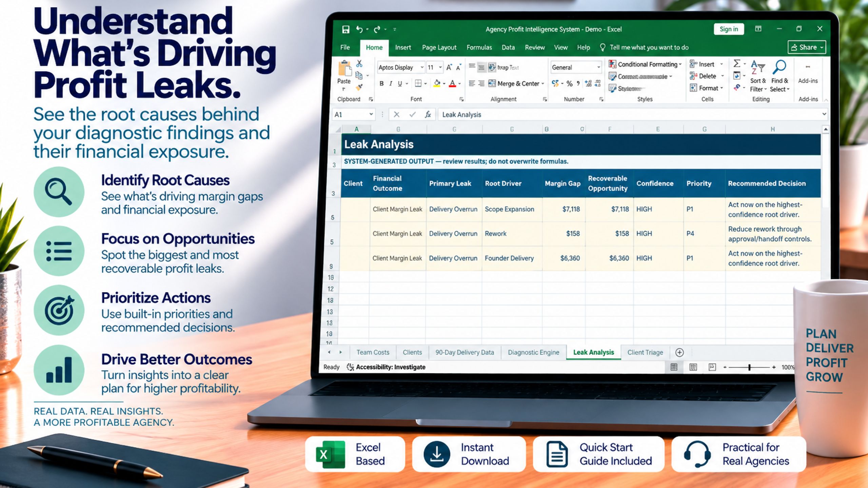Viewport: 868px width, 488px height.
Task: Click the AutoSum sigma icon
Action: point(737,63)
